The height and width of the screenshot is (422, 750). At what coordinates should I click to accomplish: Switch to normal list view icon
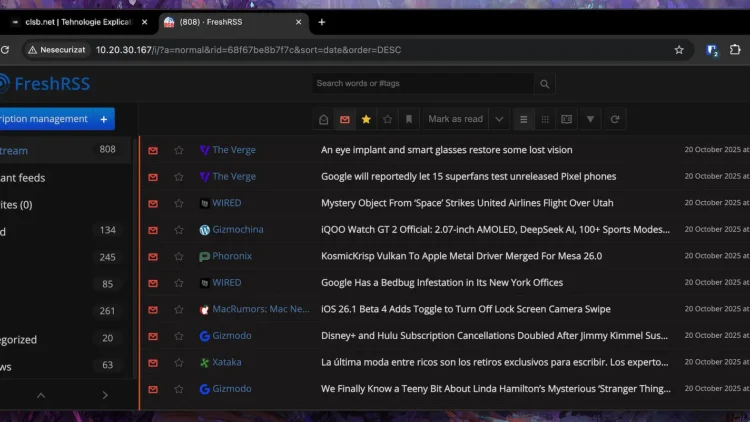[x=523, y=119]
